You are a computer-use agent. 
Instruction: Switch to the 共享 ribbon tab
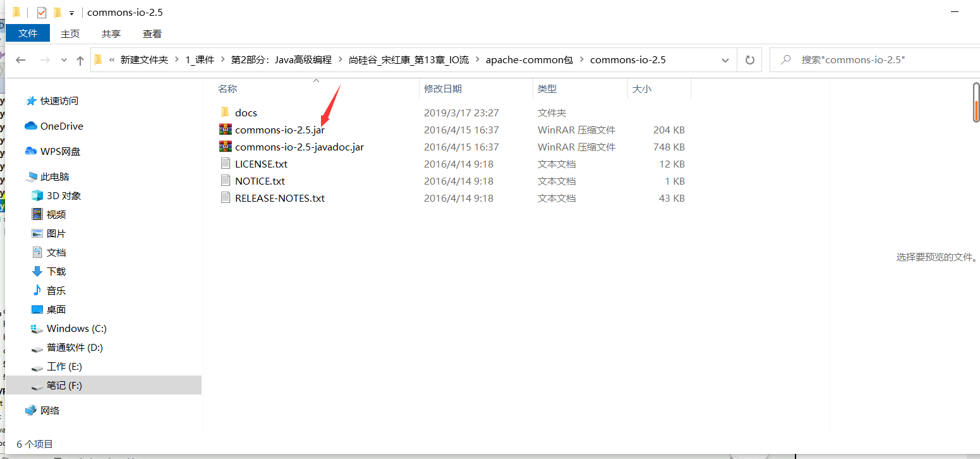[x=111, y=34]
